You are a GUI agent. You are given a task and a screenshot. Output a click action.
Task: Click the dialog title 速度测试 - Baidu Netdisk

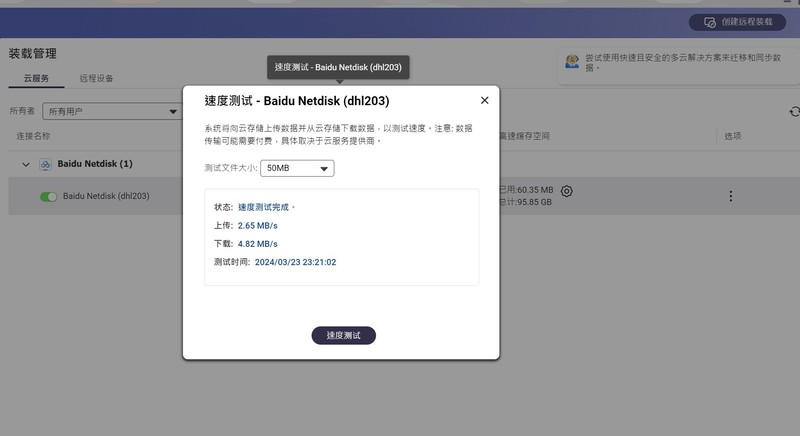pyautogui.click(x=297, y=101)
